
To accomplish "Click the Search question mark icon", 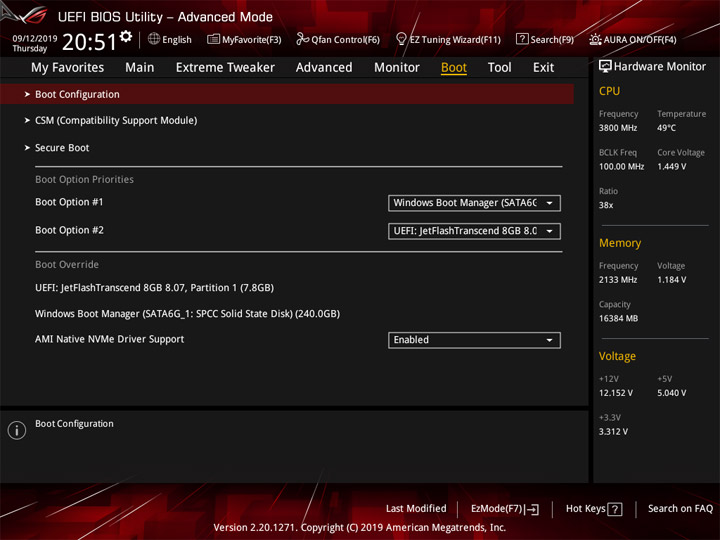I will tap(522, 39).
